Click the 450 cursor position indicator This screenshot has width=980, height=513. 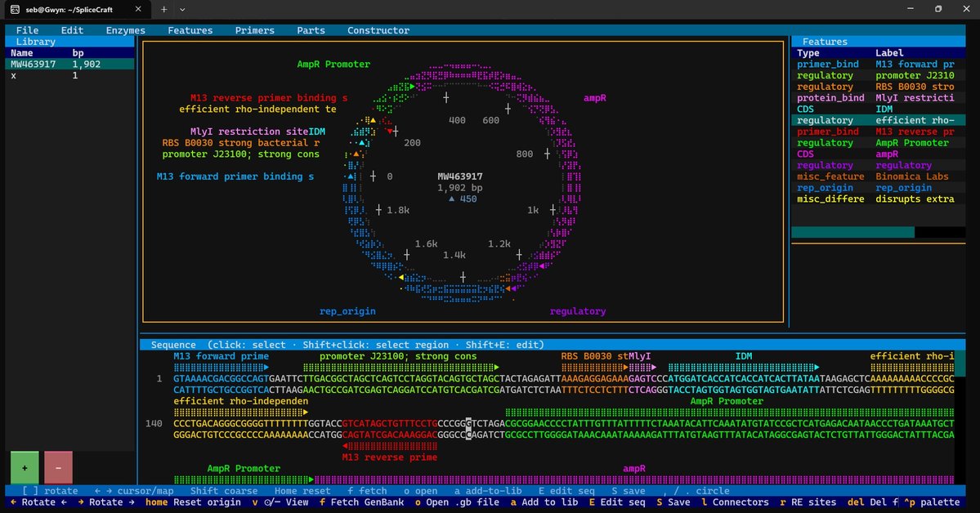463,199
